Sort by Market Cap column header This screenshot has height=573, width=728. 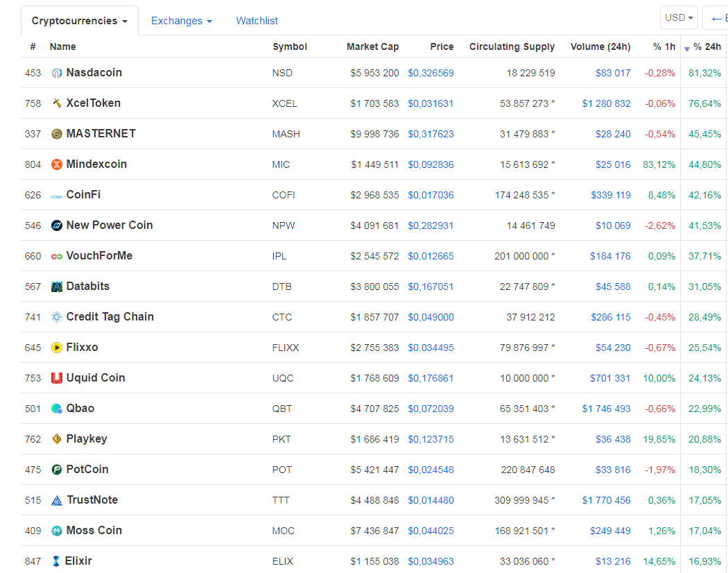click(373, 46)
